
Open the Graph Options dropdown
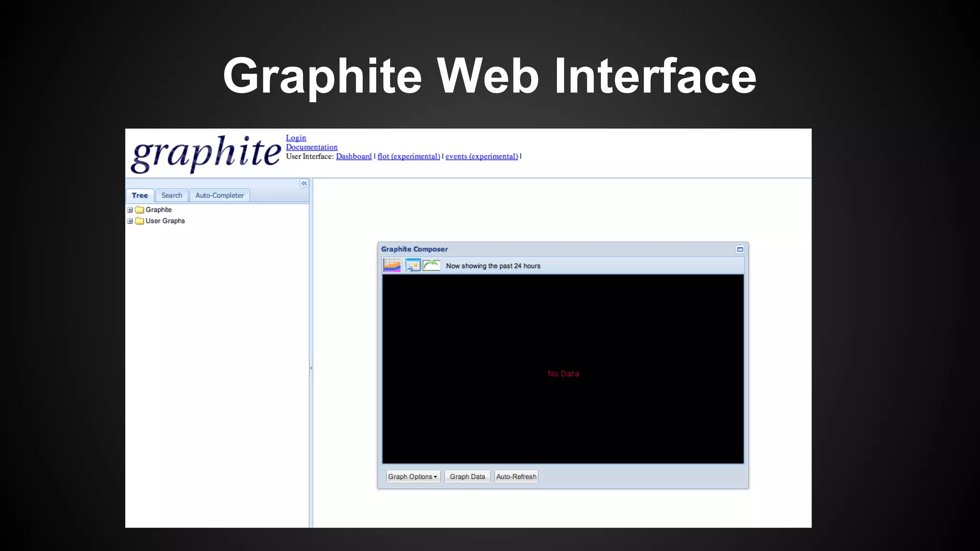pos(413,476)
